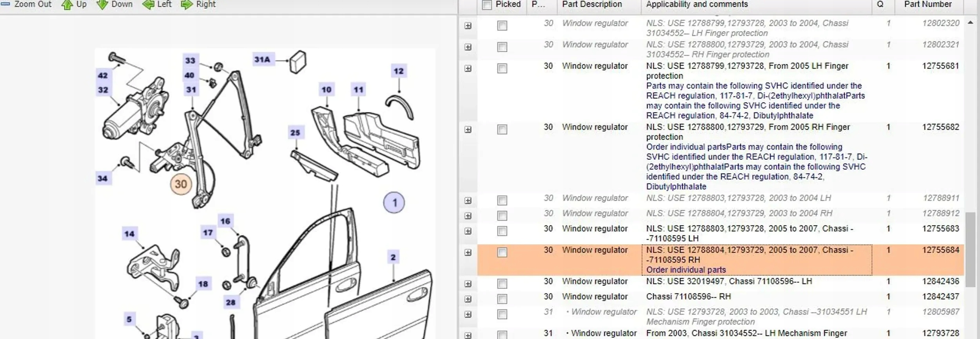Viewport: 980px width, 339px height.
Task: Zoom out of the parts diagram
Action: pyautogui.click(x=26, y=4)
